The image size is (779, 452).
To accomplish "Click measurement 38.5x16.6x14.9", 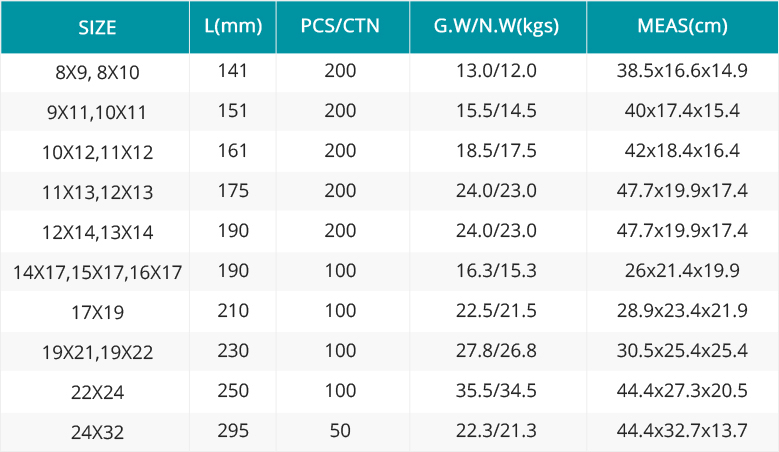I will 683,71.
